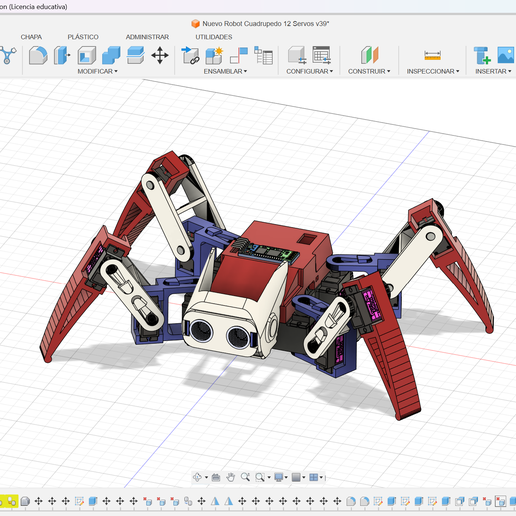Expand the INSERTAR dropdown menu
The image size is (516, 516).
coord(493,71)
